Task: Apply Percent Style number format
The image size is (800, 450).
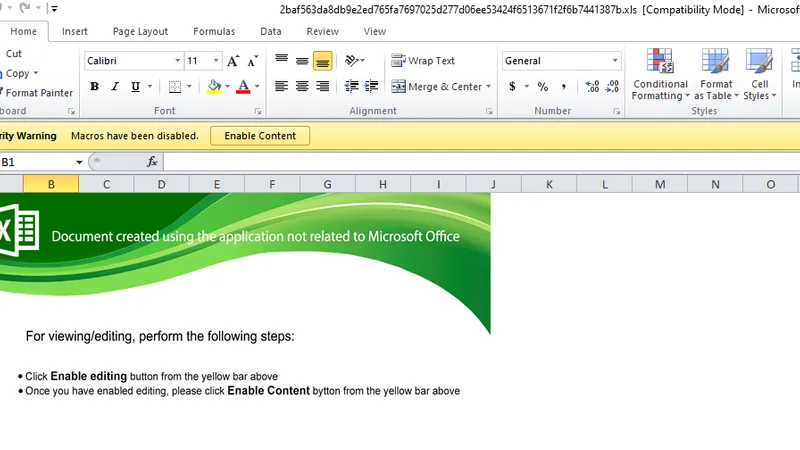Action: (x=543, y=86)
